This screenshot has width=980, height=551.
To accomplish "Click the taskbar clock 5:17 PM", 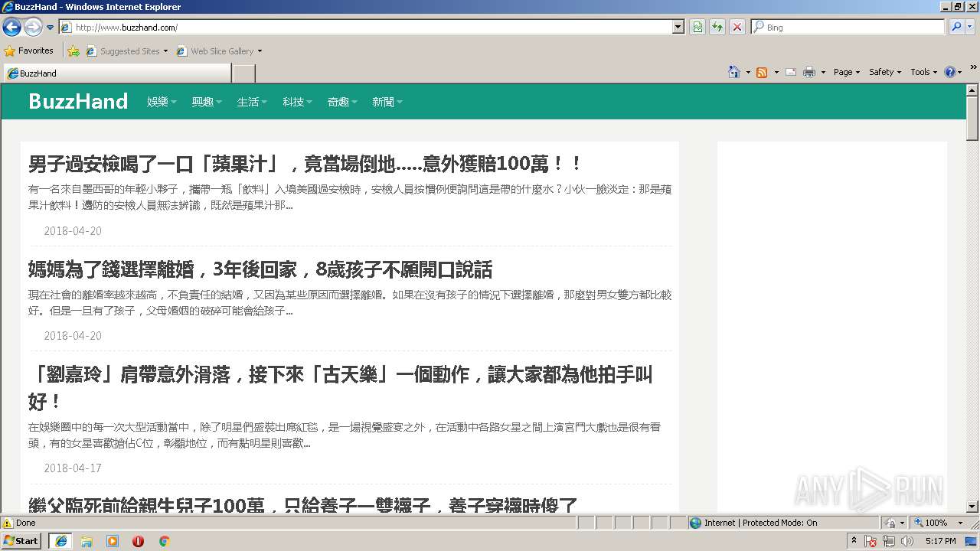I will [941, 541].
